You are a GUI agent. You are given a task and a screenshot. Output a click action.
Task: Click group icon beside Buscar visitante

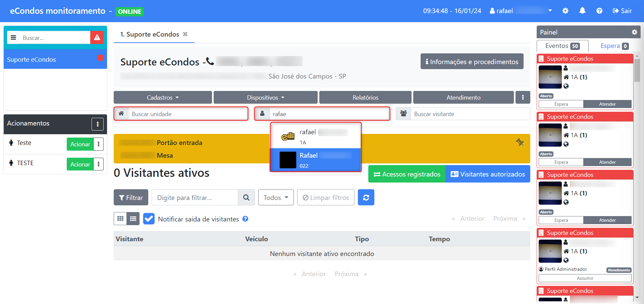(404, 114)
